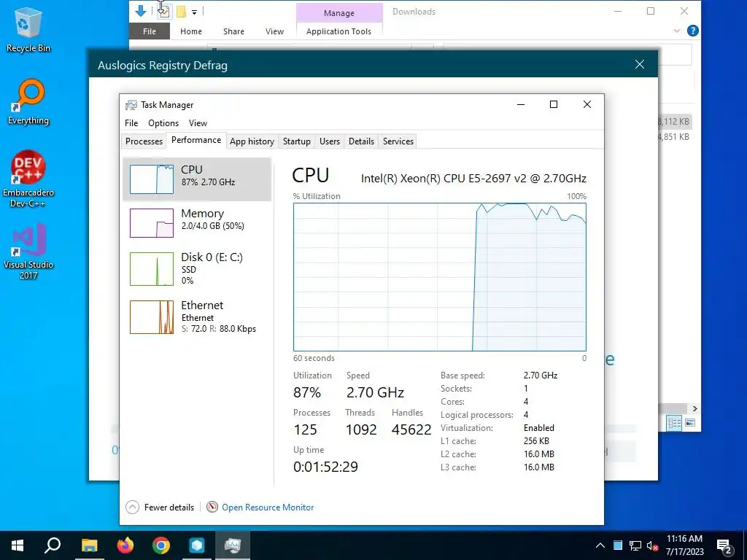Open Explorer Help question mark icon
Screen dimensions: 747x560
693,31
